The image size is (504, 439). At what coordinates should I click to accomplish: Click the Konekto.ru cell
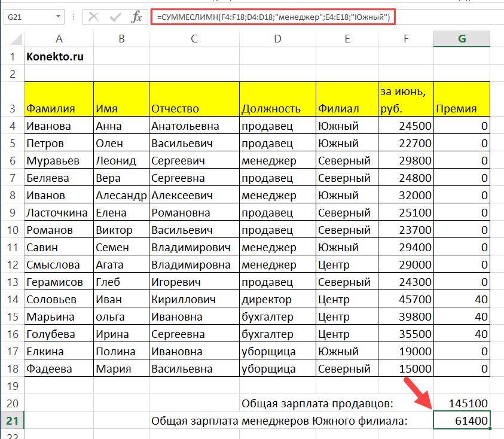[x=59, y=57]
